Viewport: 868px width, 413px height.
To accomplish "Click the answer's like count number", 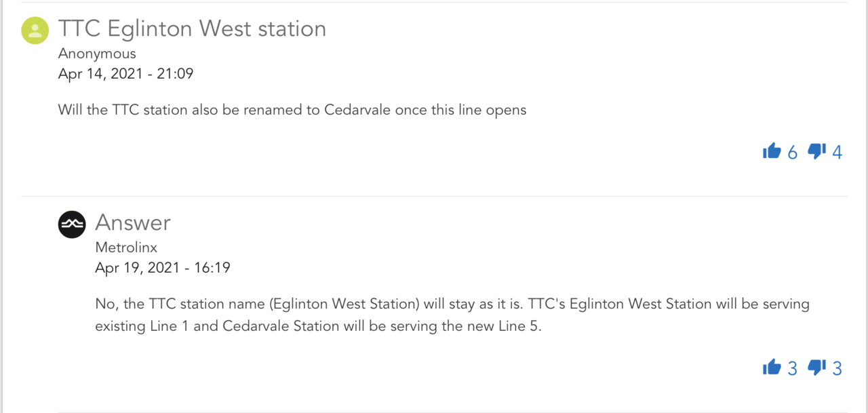I will coord(792,369).
